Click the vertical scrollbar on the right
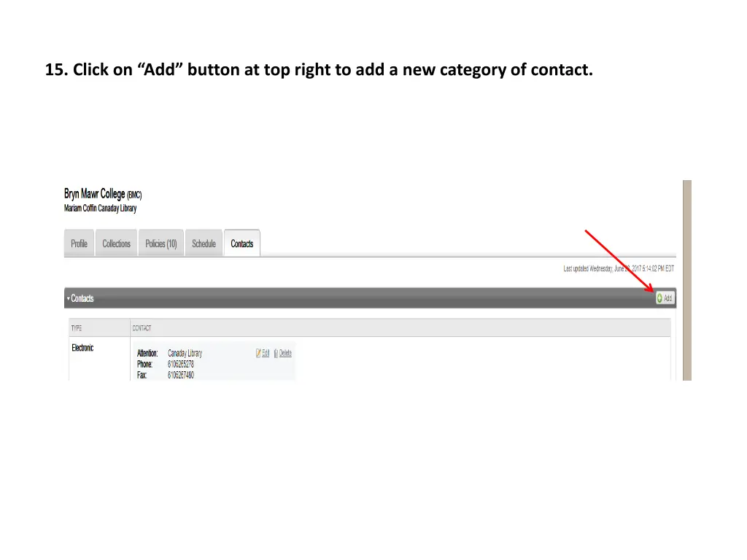Viewport: 747px width, 560px height. point(687,280)
